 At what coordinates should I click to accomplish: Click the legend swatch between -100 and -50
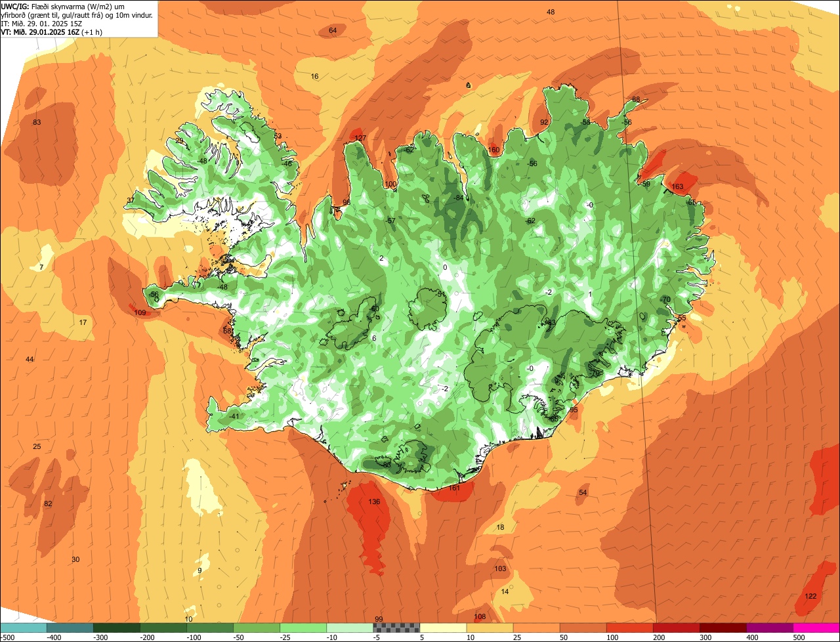tap(210, 628)
